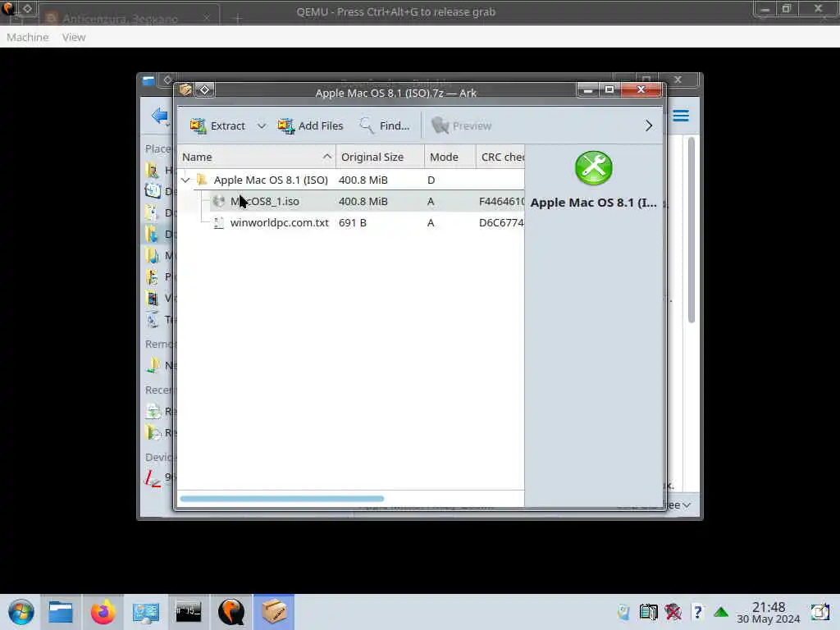Click the Music place icon in the sidebar
Image resolution: width=840 pixels, height=630 pixels.
pyautogui.click(x=153, y=256)
